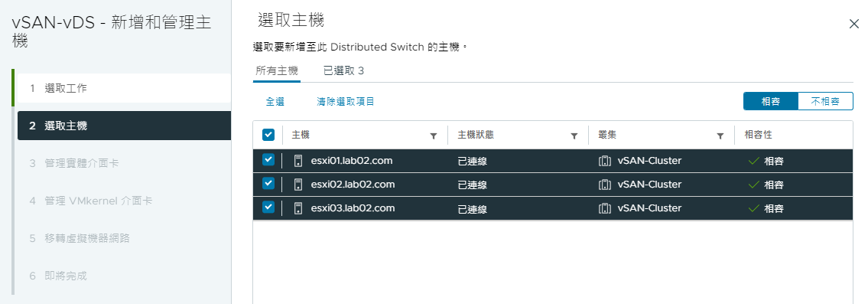Click compatible checkmark icon in esxi01 row

[753, 162]
